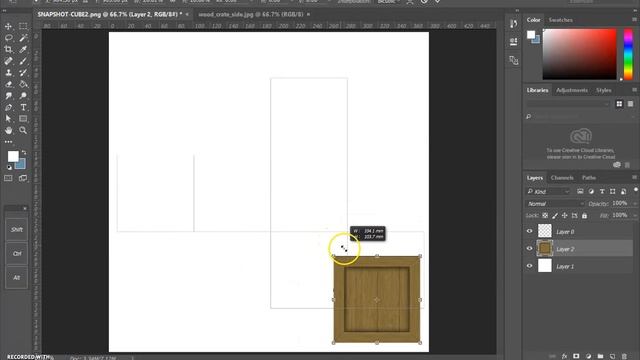Delete the selected layer
640x360 pixels.
pyautogui.click(x=624, y=356)
